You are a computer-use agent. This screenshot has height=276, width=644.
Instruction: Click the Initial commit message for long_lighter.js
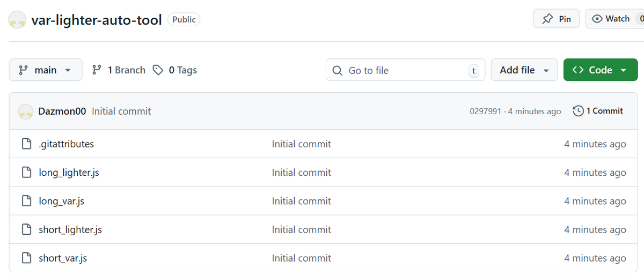301,173
